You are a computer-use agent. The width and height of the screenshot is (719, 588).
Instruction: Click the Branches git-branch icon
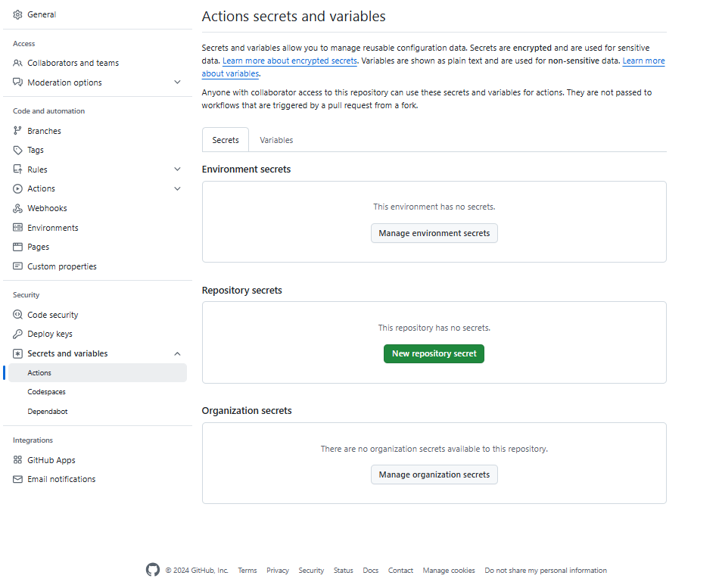(17, 131)
